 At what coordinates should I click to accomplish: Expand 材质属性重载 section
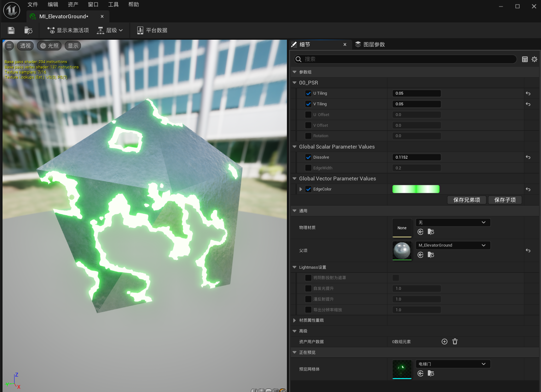click(294, 320)
